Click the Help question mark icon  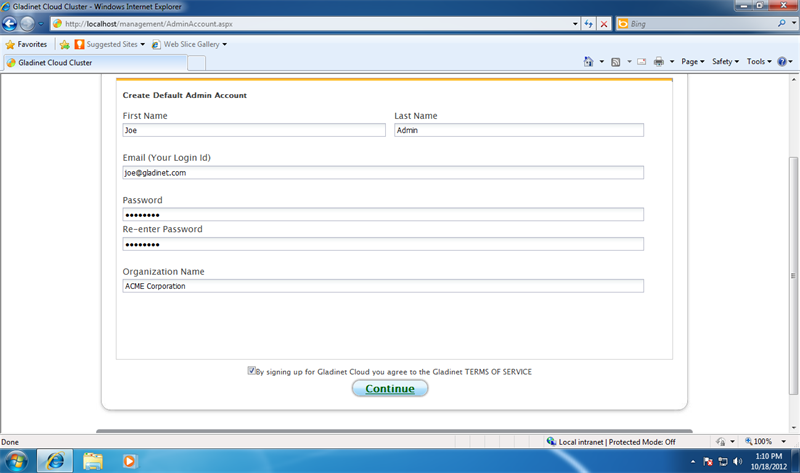click(782, 62)
